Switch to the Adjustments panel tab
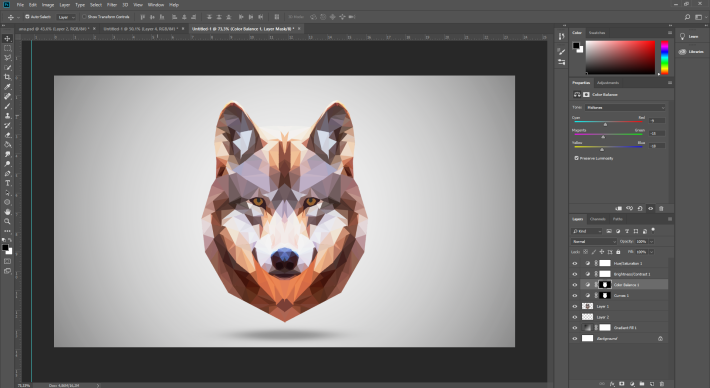The image size is (710, 388). click(608, 82)
